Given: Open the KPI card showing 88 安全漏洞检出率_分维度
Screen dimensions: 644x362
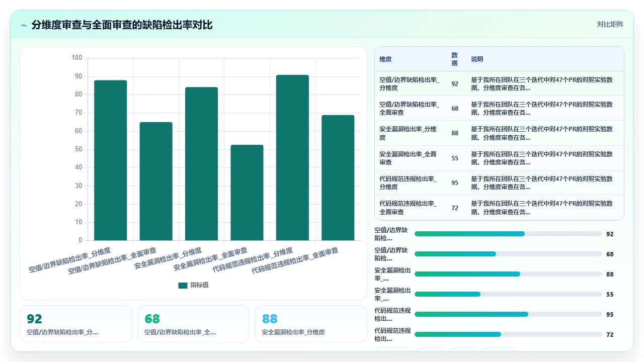Looking at the screenshot, I should pyautogui.click(x=311, y=324).
